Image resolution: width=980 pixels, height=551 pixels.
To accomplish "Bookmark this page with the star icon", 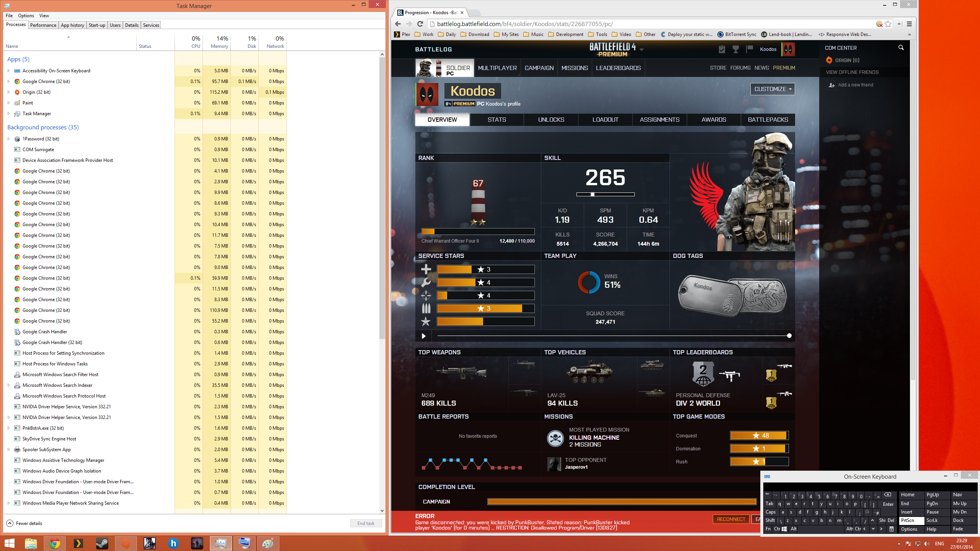I will pos(888,24).
